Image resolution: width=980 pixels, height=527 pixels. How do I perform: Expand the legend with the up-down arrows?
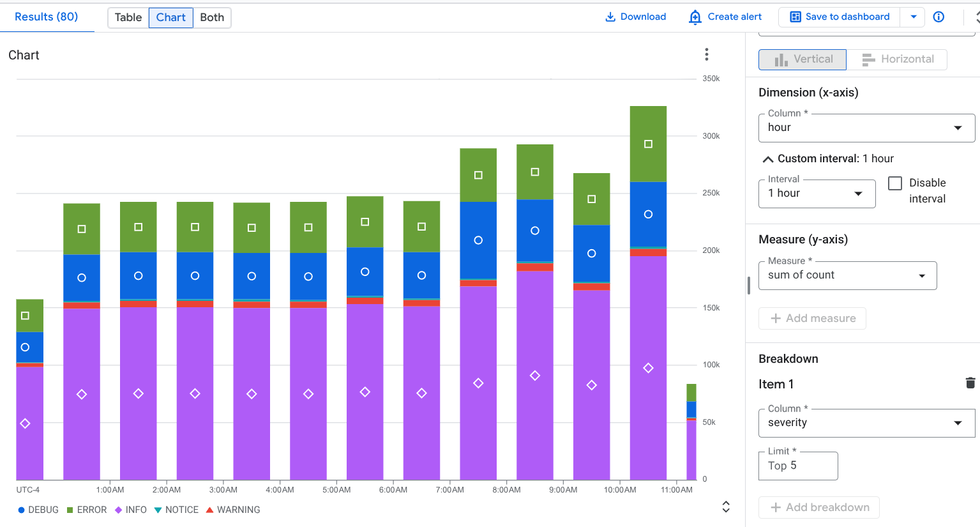[725, 507]
